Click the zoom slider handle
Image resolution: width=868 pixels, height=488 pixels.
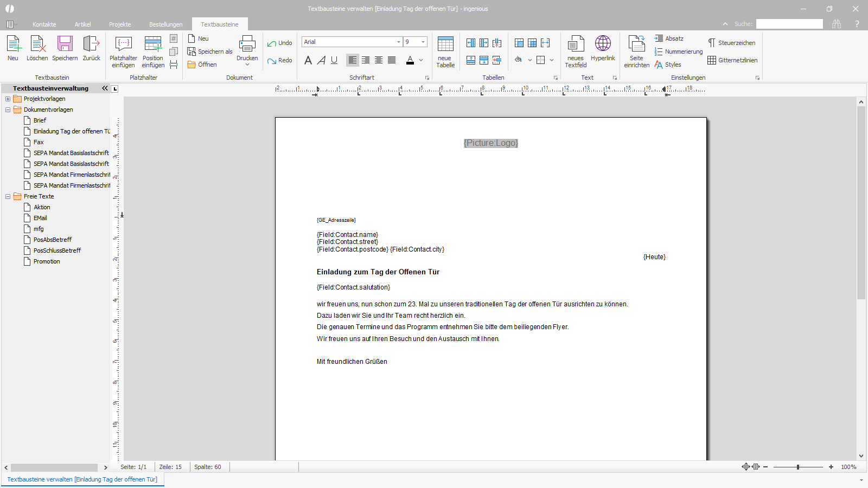[798, 467]
